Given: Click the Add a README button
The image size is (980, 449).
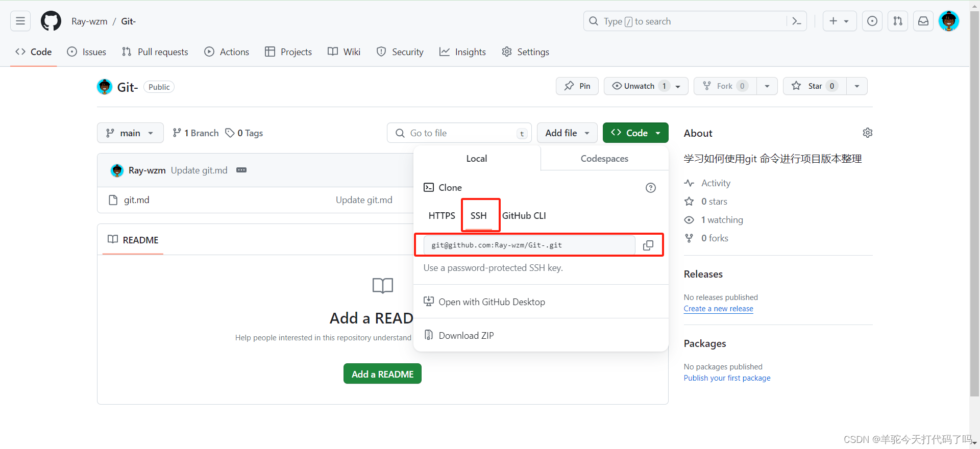Looking at the screenshot, I should (x=382, y=373).
